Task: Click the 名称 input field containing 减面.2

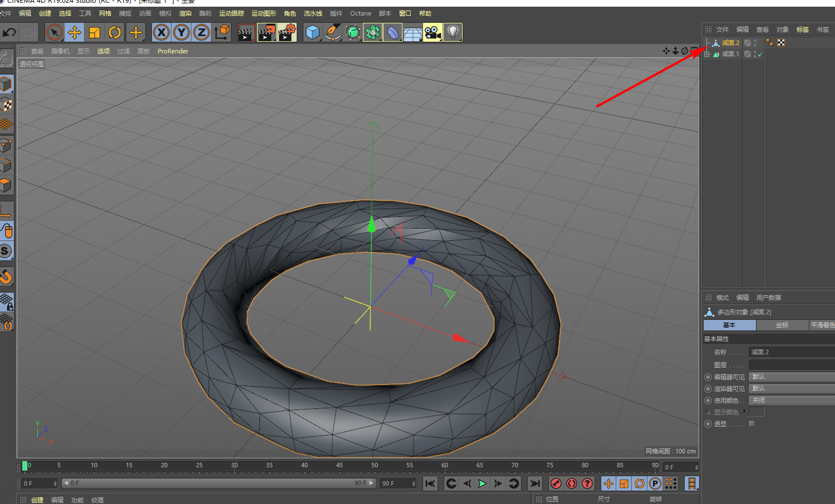Action: coord(792,352)
